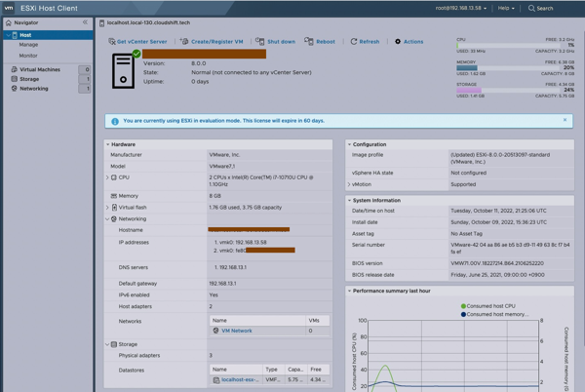
Task: Open Manage under Host
Action: click(28, 45)
